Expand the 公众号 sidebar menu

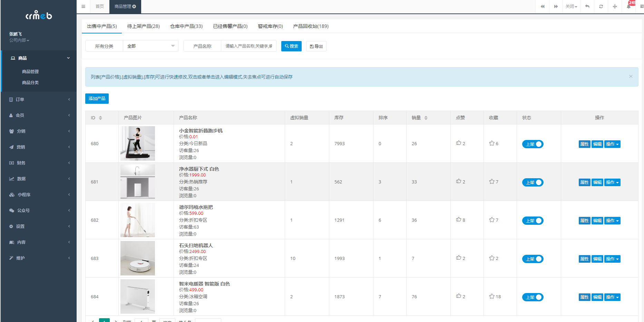pyautogui.click(x=39, y=211)
